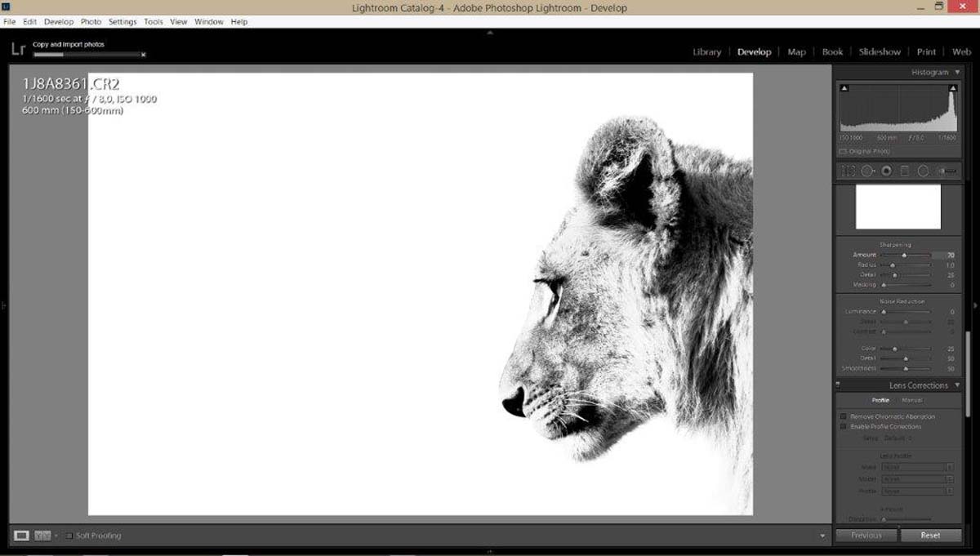This screenshot has height=556, width=980.
Task: Collapse the Lens Corrections panel
Action: point(958,385)
